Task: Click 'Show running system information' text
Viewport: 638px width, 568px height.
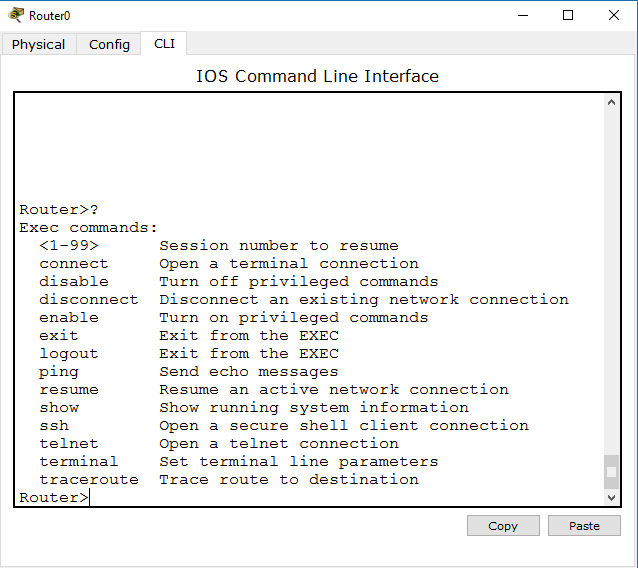Action: pos(314,408)
